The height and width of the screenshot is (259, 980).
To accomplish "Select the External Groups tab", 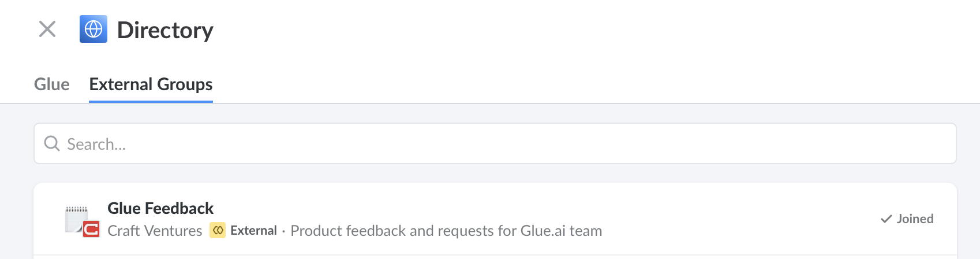I will (151, 84).
